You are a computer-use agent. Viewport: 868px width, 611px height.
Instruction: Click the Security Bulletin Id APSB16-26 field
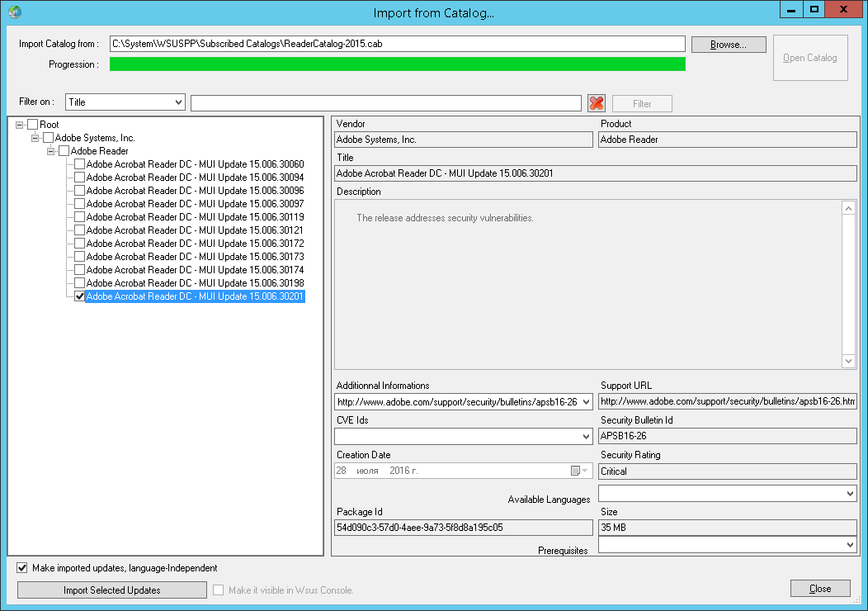(x=728, y=436)
